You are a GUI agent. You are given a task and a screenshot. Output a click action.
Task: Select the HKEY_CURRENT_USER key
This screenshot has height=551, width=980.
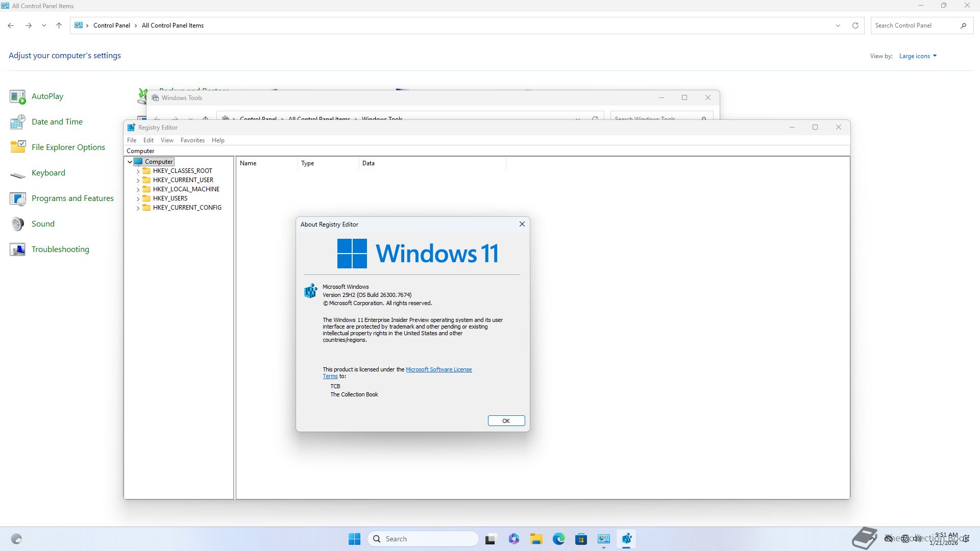(183, 180)
